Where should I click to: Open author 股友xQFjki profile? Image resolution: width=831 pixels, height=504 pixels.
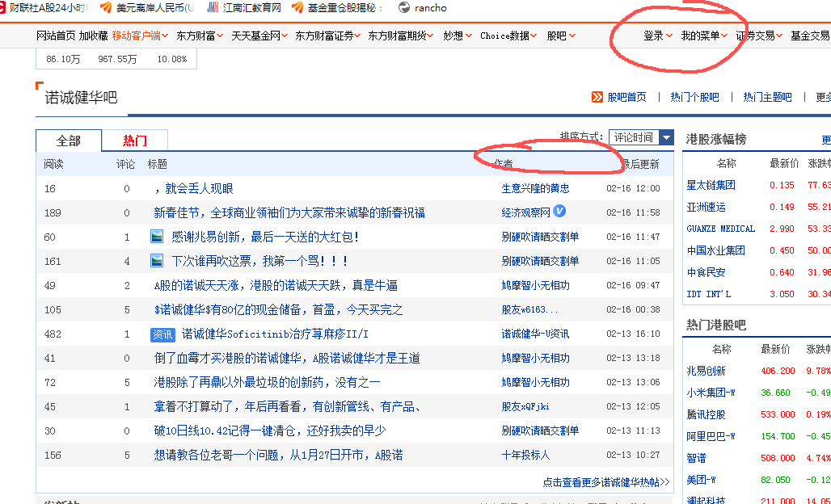(525, 406)
